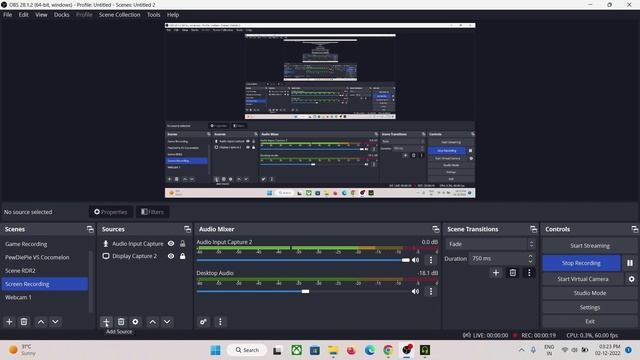Enable Studio Mode
The height and width of the screenshot is (360, 640).
tap(590, 293)
